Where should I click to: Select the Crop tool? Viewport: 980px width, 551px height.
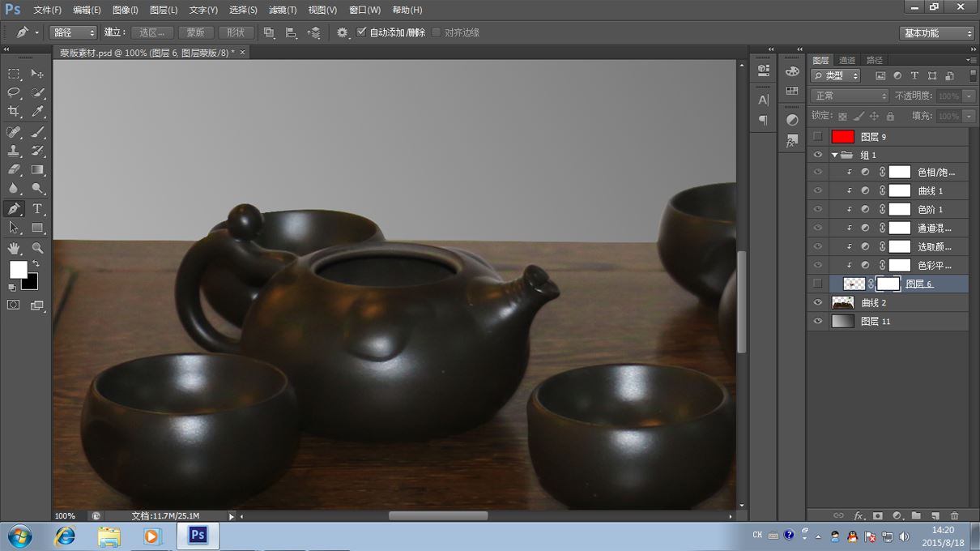pyautogui.click(x=14, y=112)
